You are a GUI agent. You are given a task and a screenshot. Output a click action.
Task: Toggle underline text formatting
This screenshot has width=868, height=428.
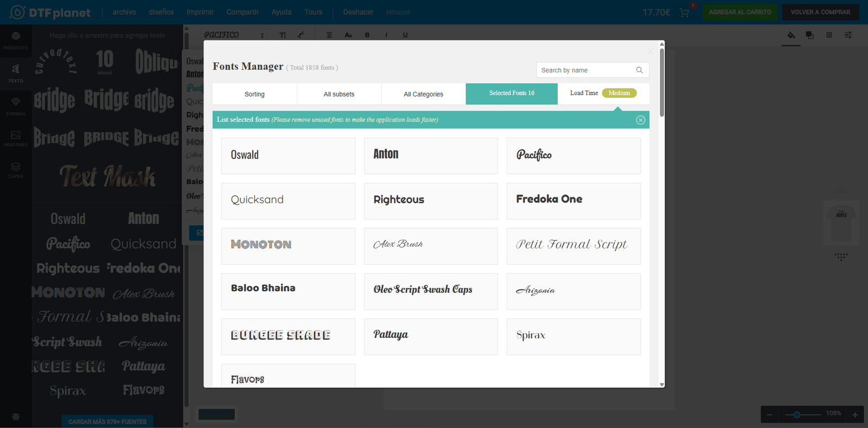point(405,35)
